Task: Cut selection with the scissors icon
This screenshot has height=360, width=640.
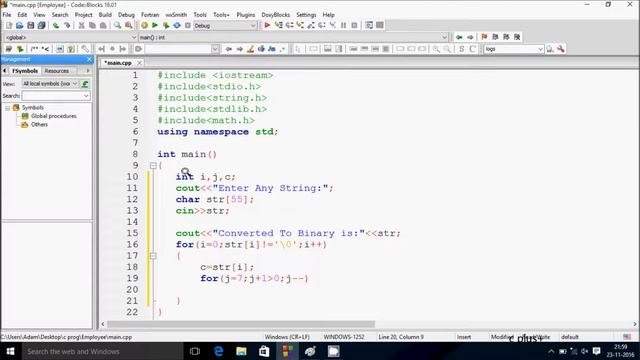Action: click(x=82, y=25)
